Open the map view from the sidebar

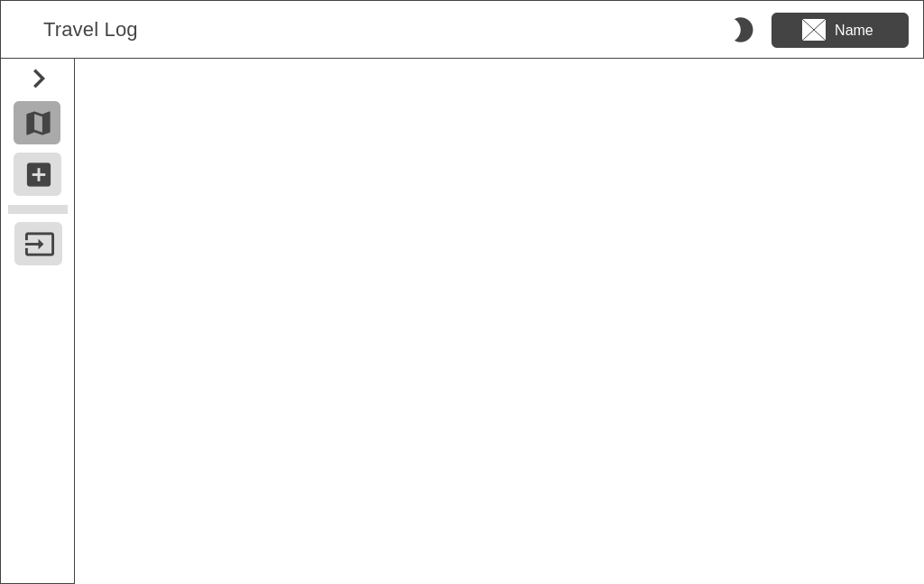click(37, 123)
